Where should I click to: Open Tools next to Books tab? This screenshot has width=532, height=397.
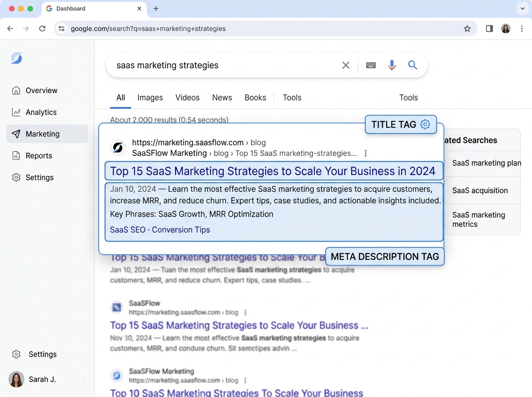tap(292, 97)
